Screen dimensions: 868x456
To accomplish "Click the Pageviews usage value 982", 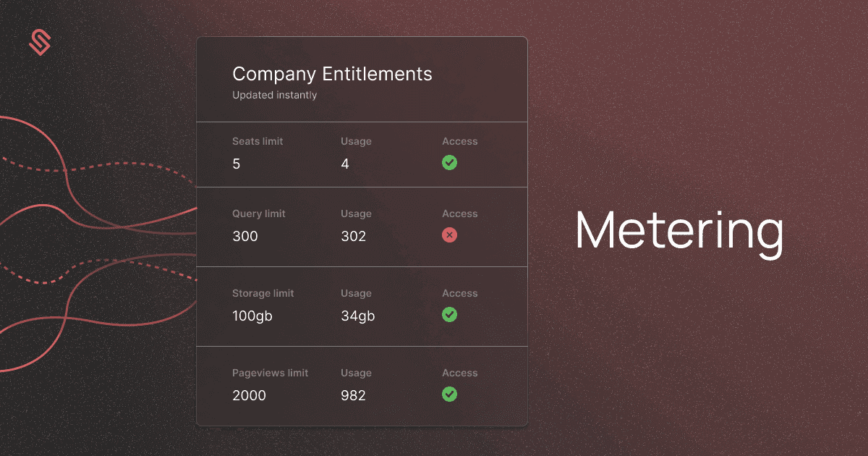I will pos(354,396).
